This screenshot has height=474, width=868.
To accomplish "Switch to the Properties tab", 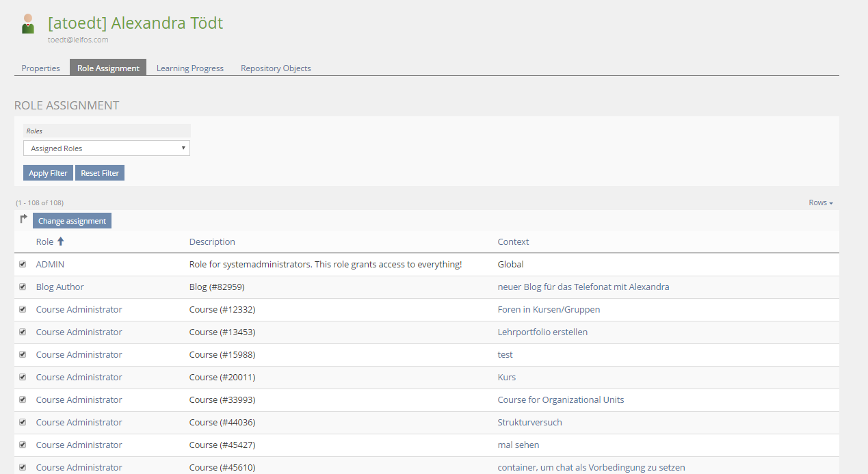I will click(x=40, y=68).
